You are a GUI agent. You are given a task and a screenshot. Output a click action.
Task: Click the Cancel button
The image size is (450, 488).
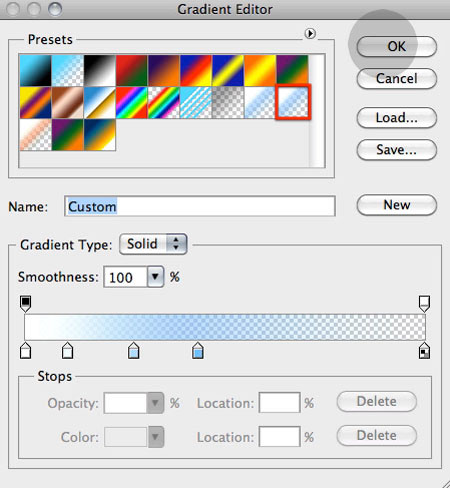click(397, 79)
